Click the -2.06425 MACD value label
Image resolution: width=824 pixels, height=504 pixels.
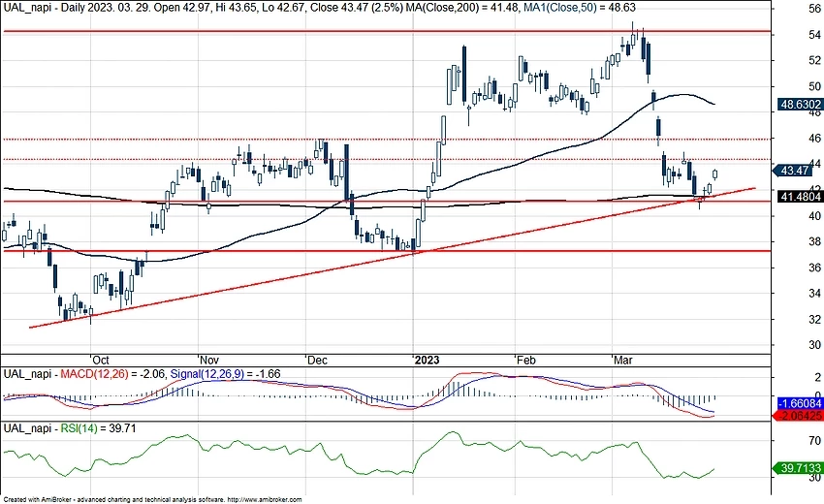coord(798,416)
